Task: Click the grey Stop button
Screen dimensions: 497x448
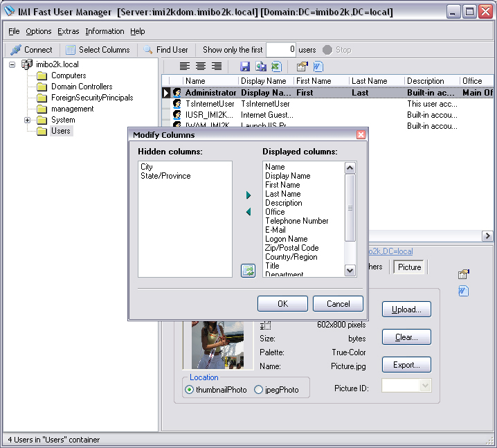Action: point(337,50)
